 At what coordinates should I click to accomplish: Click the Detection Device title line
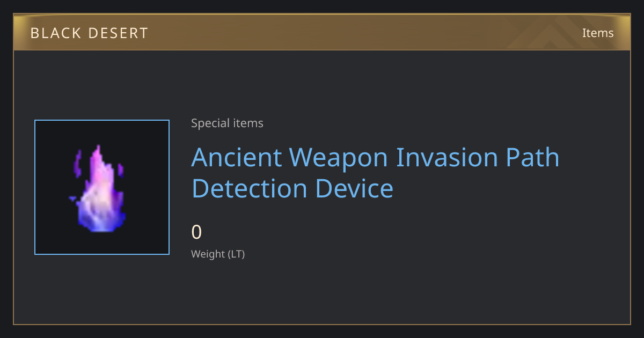pyautogui.click(x=292, y=188)
